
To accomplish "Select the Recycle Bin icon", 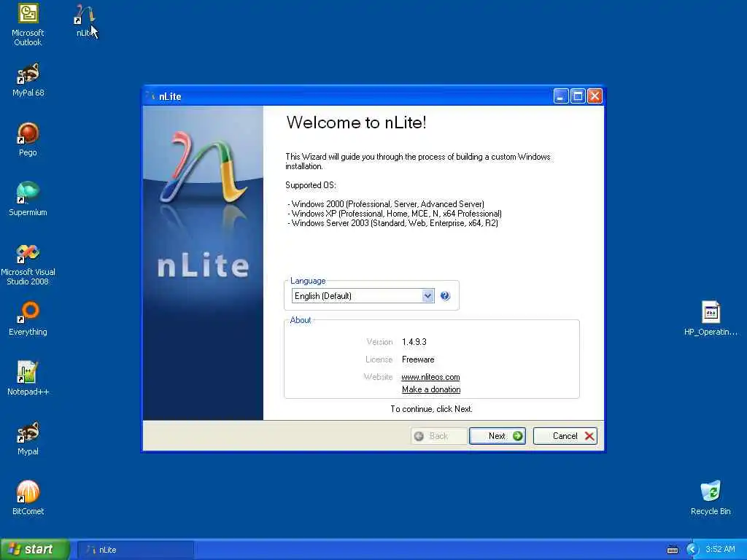I will pos(711,497).
